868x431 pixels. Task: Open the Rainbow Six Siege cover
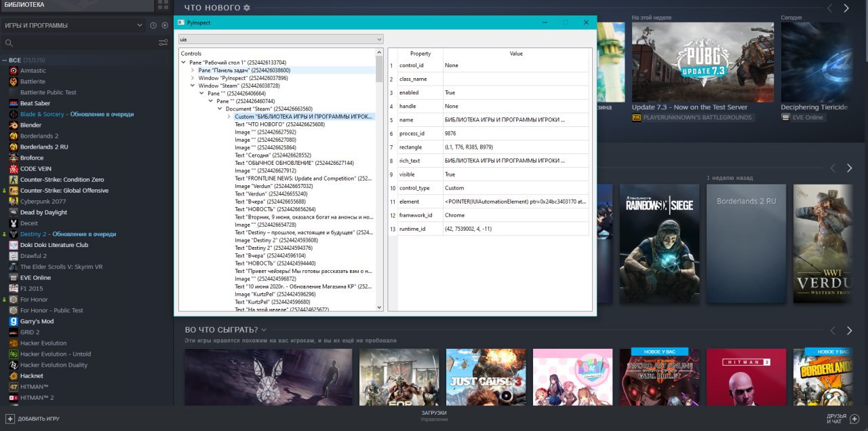659,243
